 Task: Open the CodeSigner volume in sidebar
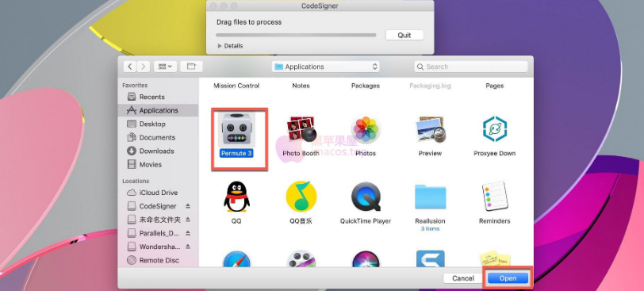pos(158,206)
